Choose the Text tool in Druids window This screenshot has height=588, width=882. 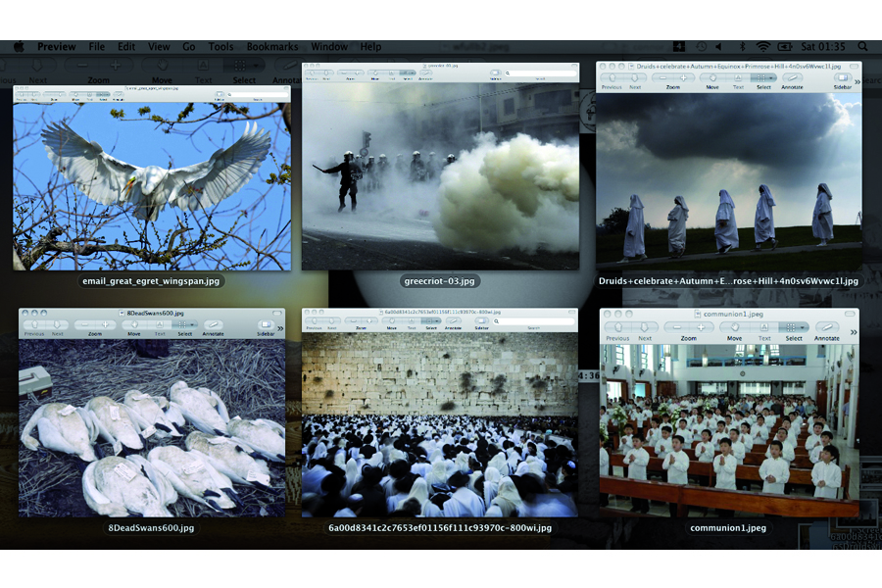coord(737,77)
